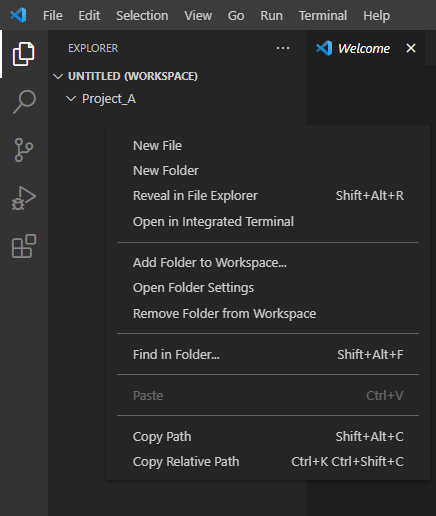Open the Run menu

(271, 16)
